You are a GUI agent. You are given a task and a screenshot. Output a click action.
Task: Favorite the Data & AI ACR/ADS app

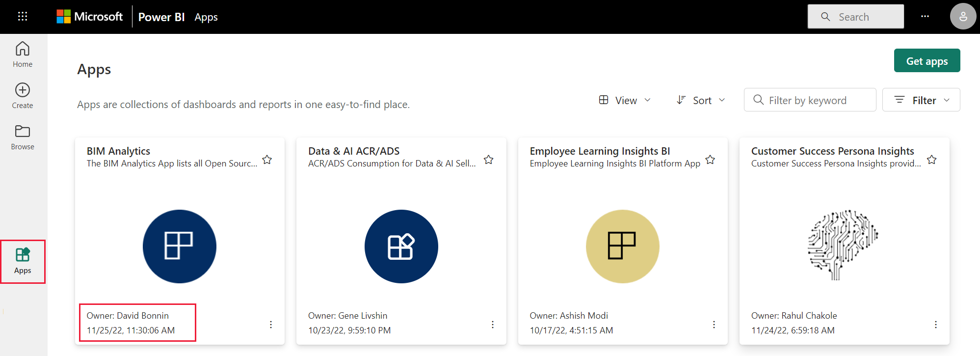tap(489, 160)
